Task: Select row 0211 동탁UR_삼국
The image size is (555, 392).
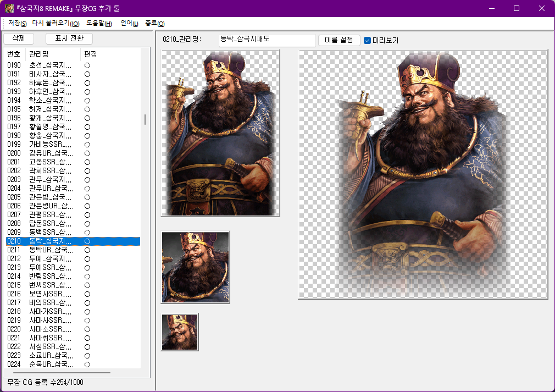Action: pyautogui.click(x=73, y=250)
